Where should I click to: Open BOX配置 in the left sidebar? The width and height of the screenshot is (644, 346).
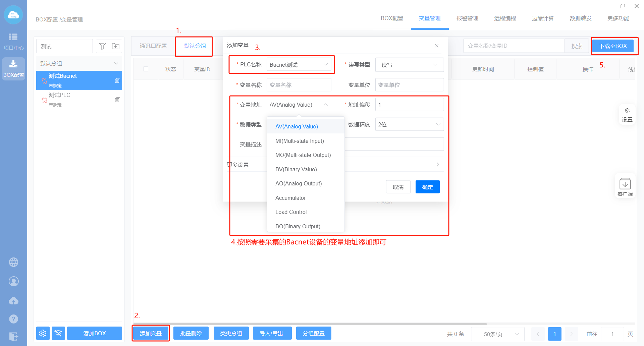pyautogui.click(x=13, y=68)
